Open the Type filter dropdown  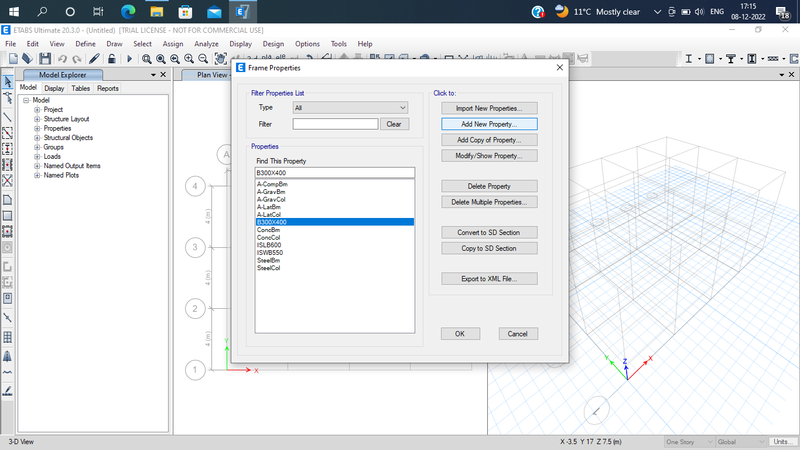(x=350, y=108)
